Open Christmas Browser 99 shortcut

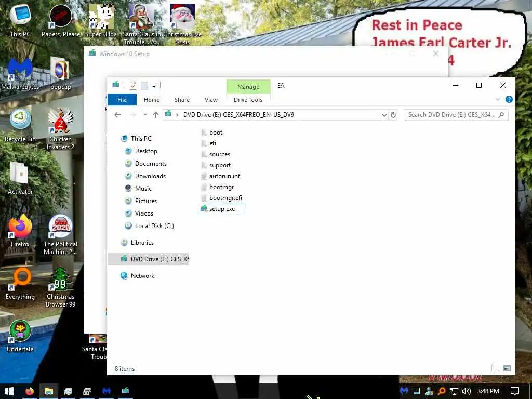pyautogui.click(x=60, y=287)
